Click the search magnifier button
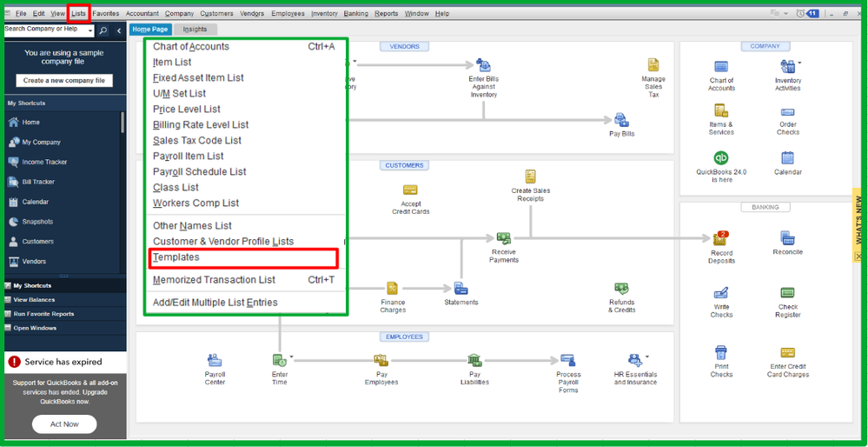This screenshot has height=447, width=868. pyautogui.click(x=103, y=31)
